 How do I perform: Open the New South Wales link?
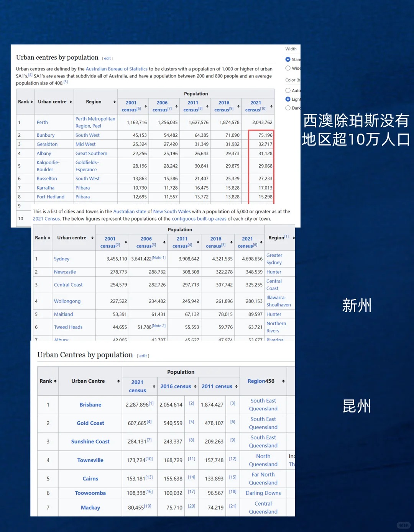(172, 211)
